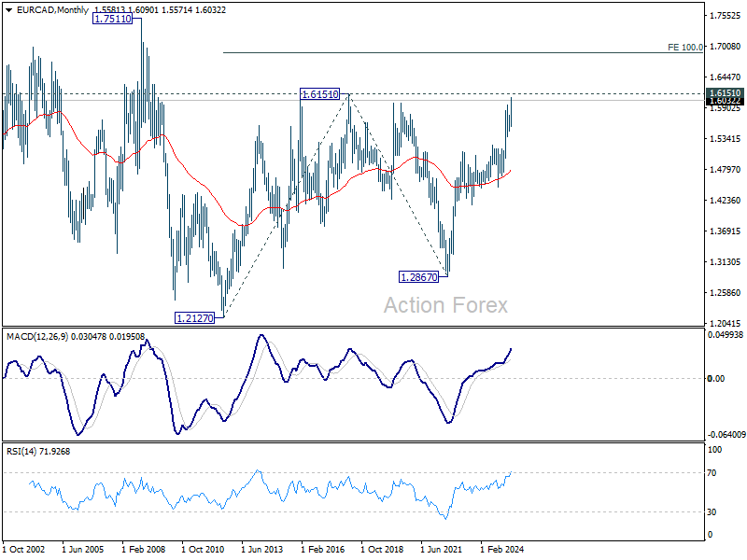Click the RSI 70 level label
Image resolution: width=747 pixels, height=560 pixels.
[712, 473]
